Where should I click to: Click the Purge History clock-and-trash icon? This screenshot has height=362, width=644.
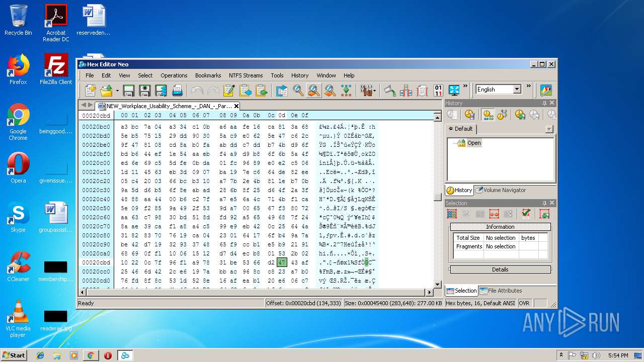(x=470, y=115)
